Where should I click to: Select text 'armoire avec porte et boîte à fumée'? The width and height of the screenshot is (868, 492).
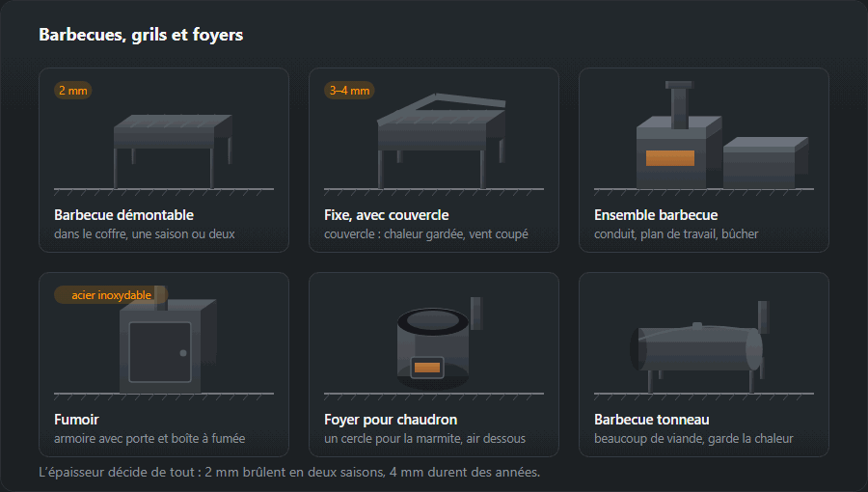[x=149, y=438]
